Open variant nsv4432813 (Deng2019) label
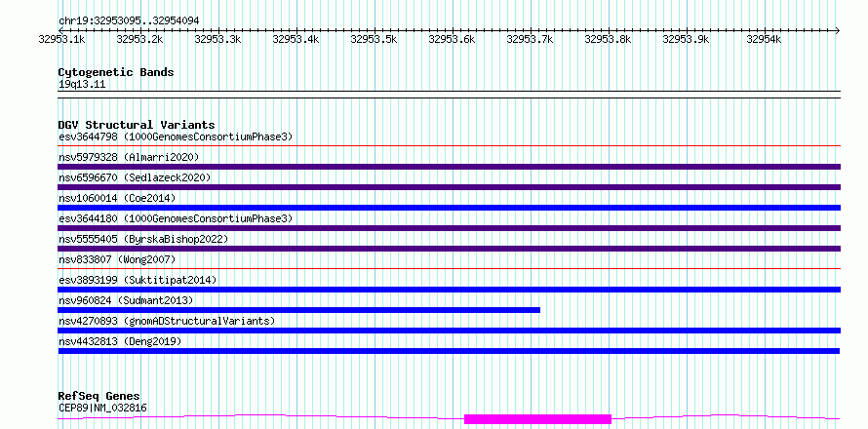The height and width of the screenshot is (429, 868). [120, 341]
